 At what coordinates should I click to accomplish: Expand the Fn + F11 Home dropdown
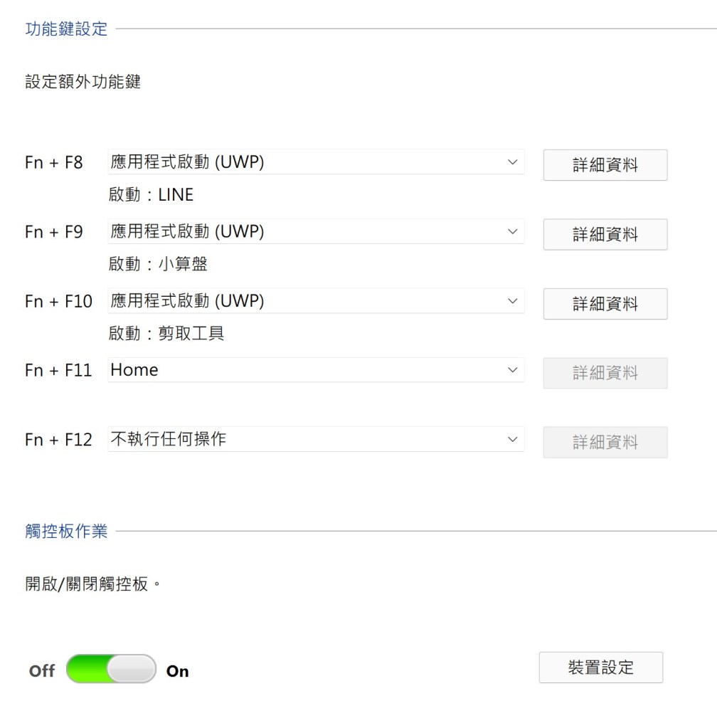coord(316,370)
